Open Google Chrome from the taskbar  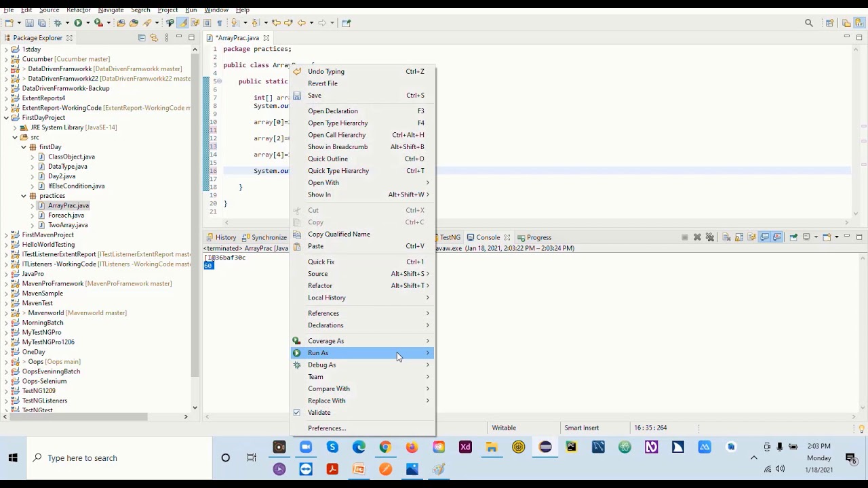[385, 447]
